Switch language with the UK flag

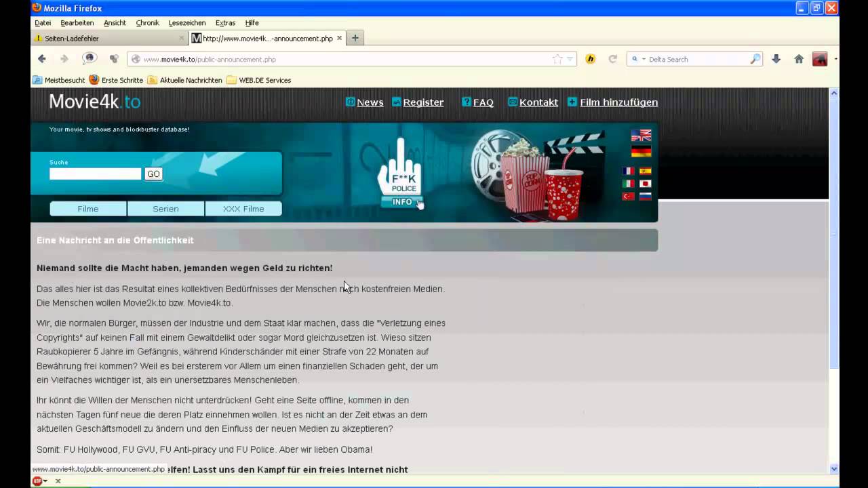pyautogui.click(x=641, y=136)
